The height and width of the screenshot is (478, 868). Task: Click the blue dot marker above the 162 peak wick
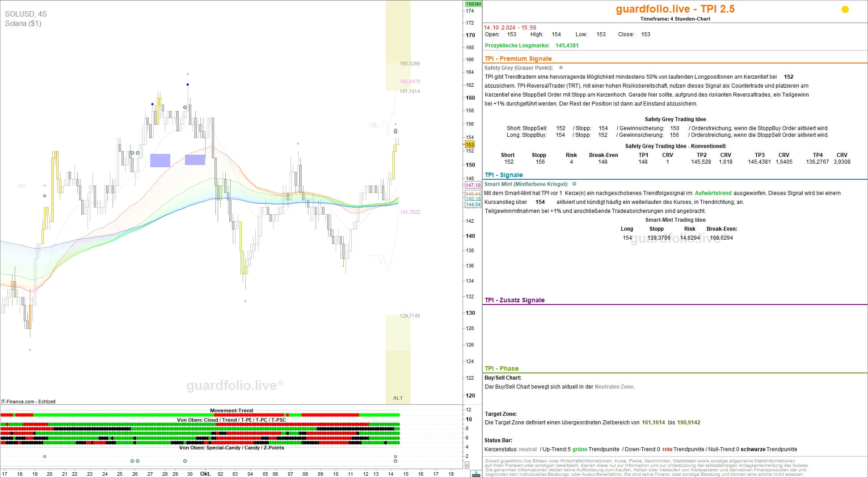[x=188, y=85]
